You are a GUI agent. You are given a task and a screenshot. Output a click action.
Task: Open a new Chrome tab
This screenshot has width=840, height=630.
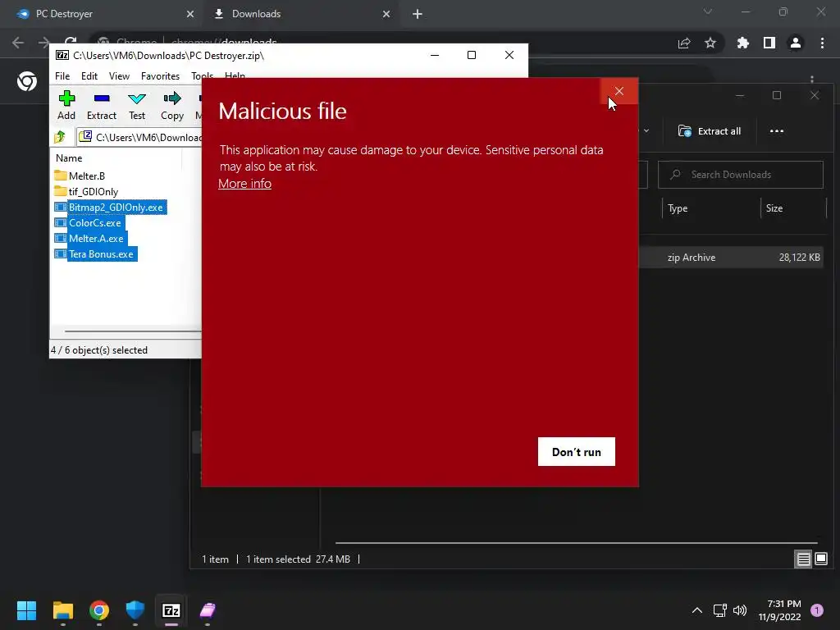click(418, 14)
